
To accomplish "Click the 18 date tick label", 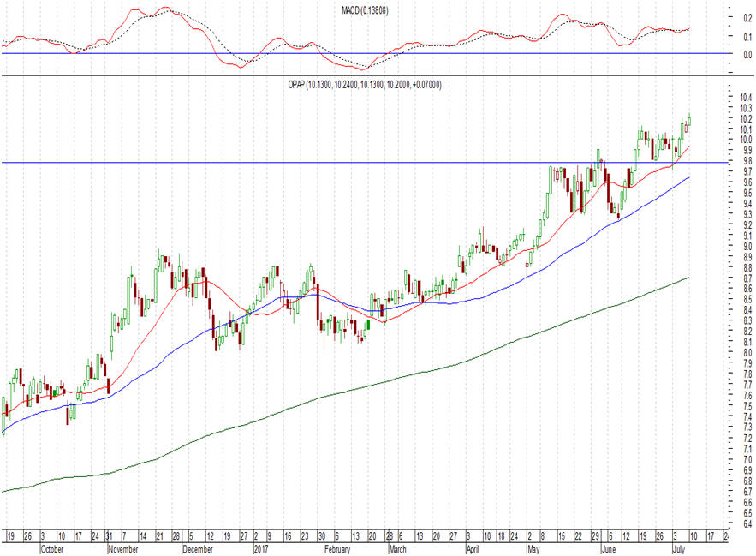I will click(501, 536).
